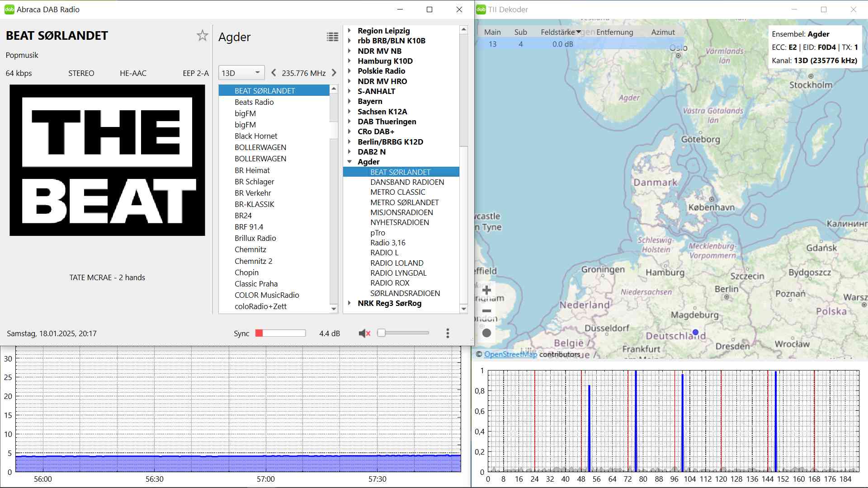Tune to previous channel with left arrow
The image size is (868, 488).
tap(274, 73)
